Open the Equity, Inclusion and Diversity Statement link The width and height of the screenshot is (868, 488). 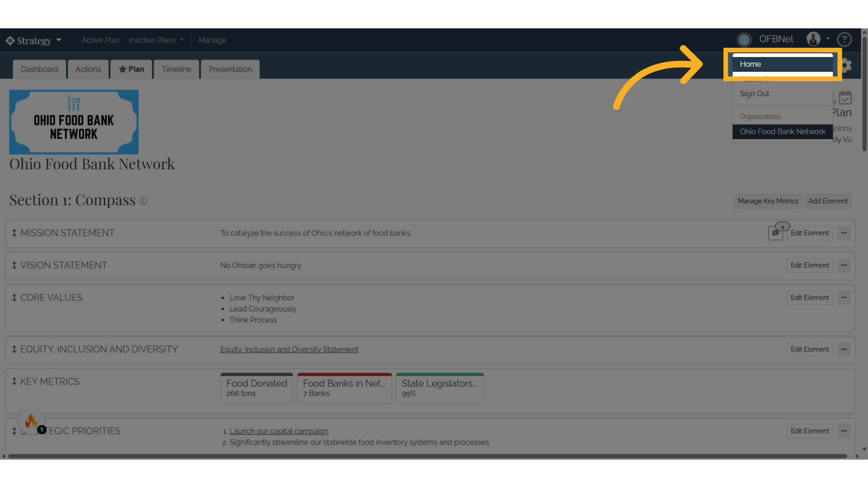[289, 349]
